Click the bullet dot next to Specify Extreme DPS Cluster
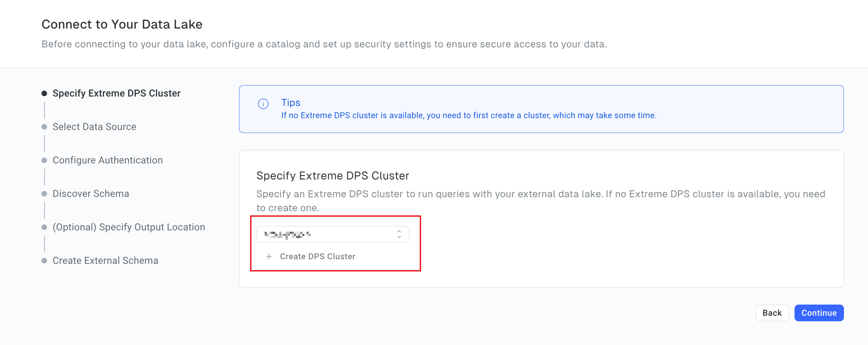868x345 pixels. point(44,93)
